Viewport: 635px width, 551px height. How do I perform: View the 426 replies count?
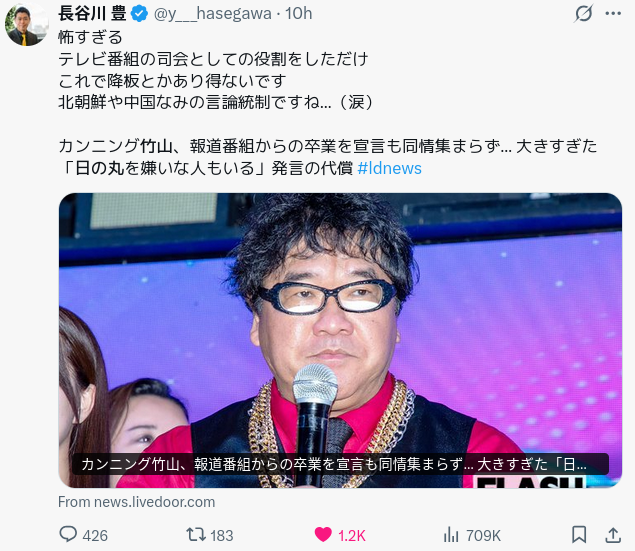pos(95,536)
